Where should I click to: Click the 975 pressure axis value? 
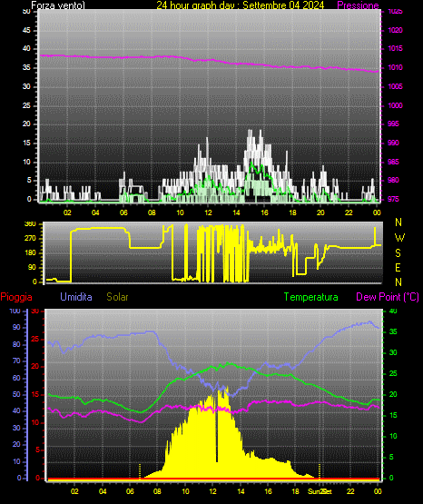(393, 199)
